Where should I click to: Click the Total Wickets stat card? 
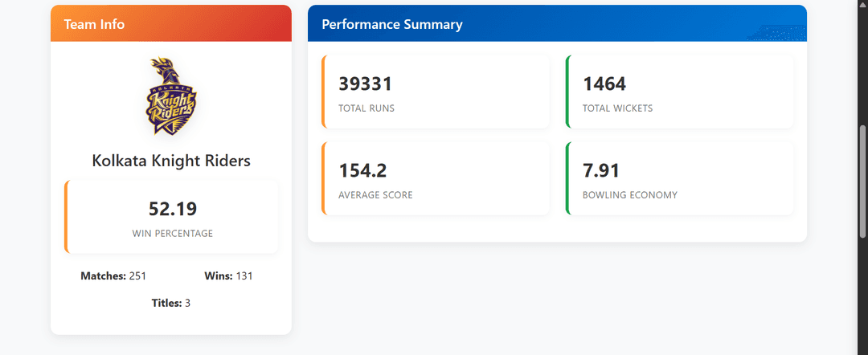(680, 92)
